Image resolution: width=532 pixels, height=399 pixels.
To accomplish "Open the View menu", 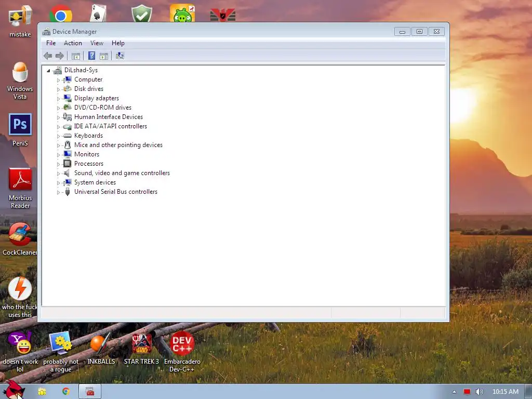I will point(97,43).
